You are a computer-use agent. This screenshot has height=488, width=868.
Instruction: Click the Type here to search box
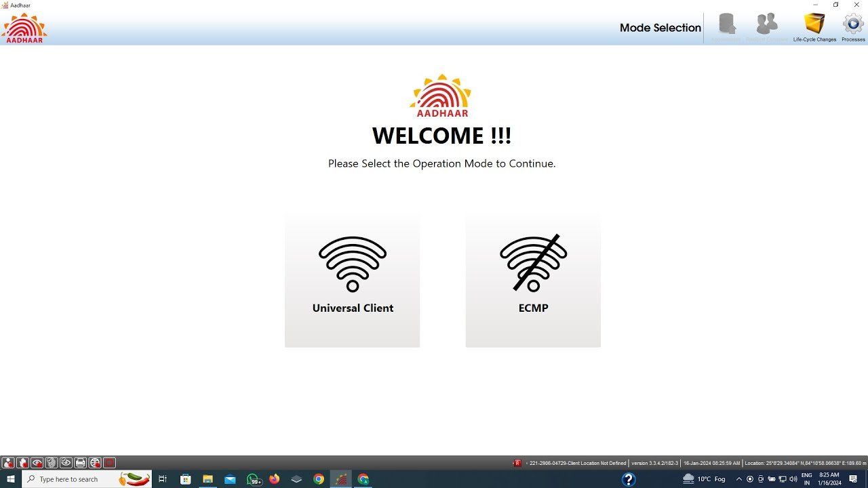87,479
